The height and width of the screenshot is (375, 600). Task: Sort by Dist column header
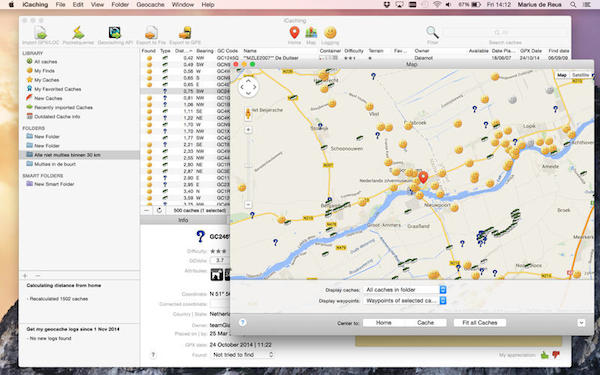tap(184, 51)
